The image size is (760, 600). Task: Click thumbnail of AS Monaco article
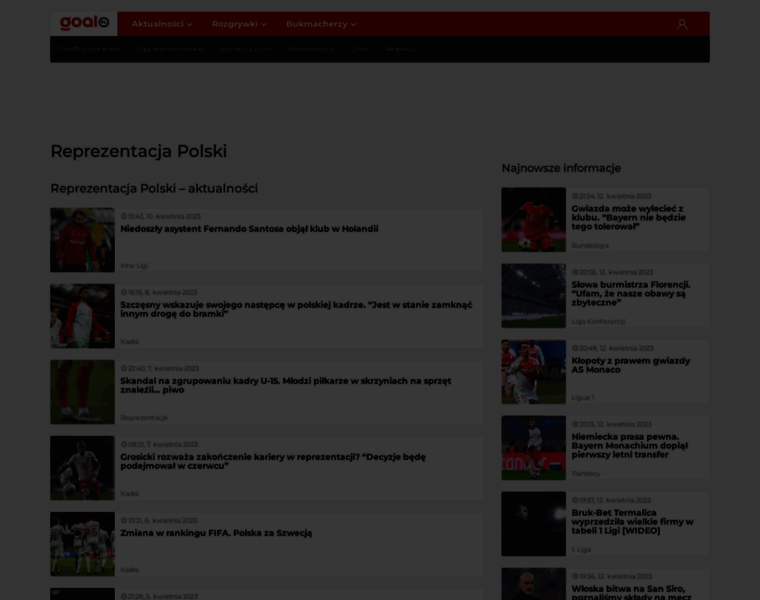click(534, 372)
